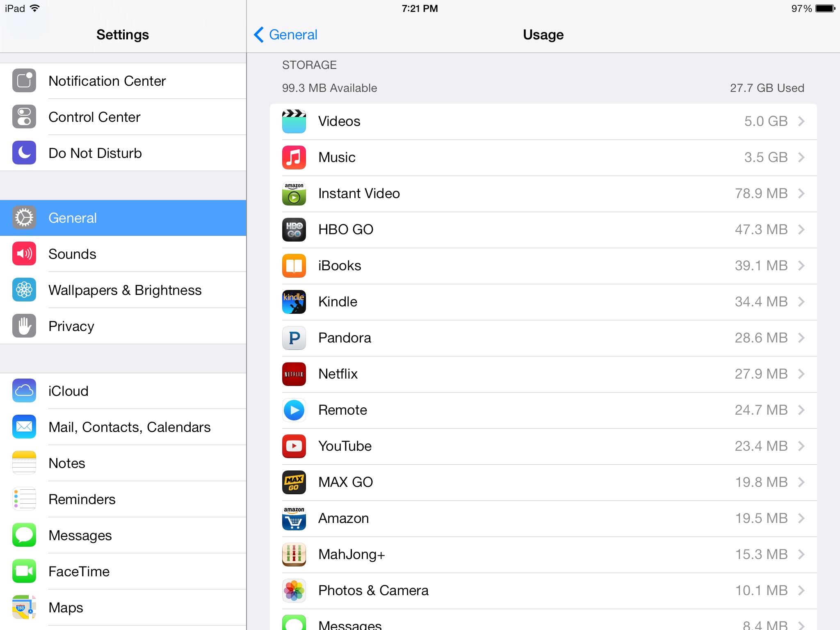Viewport: 840px width, 630px height.
Task: Tap the MahJong+ app icon
Action: pos(294,555)
